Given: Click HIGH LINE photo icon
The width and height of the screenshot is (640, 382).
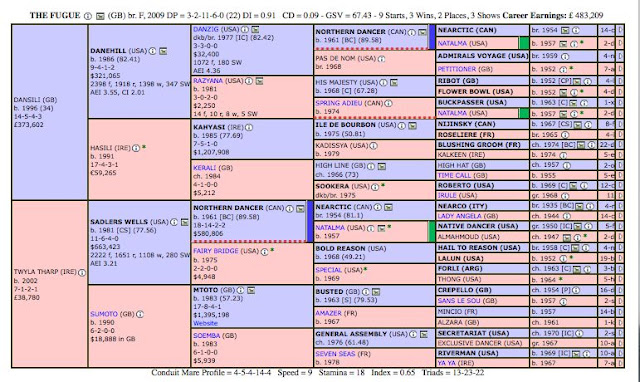Looking at the screenshot, I should click(x=381, y=166).
